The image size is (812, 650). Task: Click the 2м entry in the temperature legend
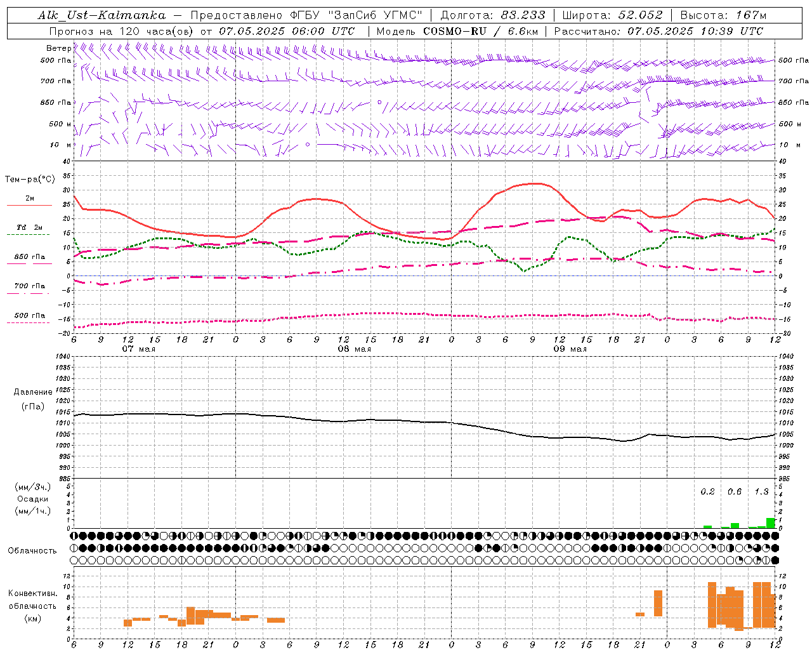pos(30,198)
